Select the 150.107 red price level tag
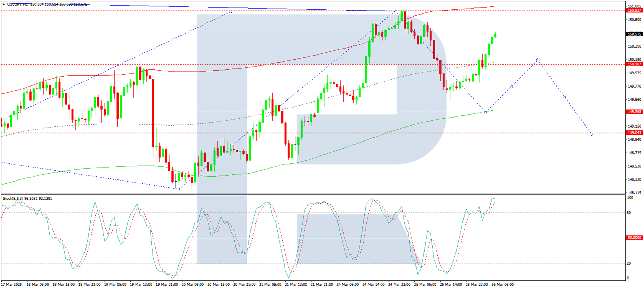 point(634,64)
